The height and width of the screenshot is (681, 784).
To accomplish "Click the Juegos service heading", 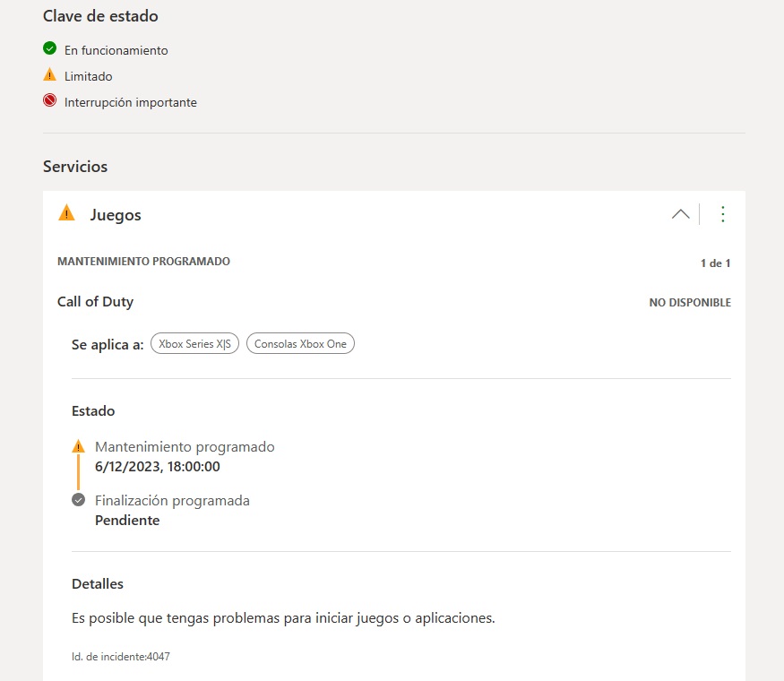I will pyautogui.click(x=116, y=215).
